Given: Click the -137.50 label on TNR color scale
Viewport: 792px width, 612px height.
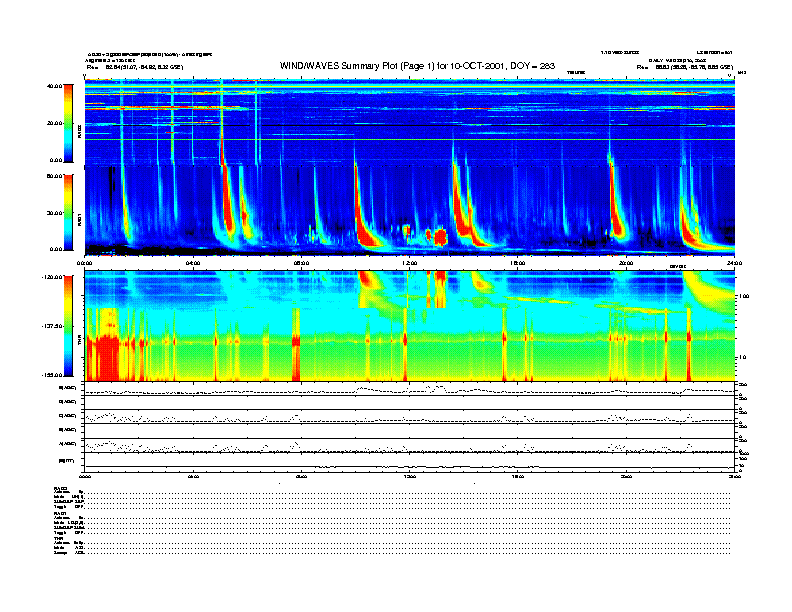Looking at the screenshot, I should click(52, 326).
